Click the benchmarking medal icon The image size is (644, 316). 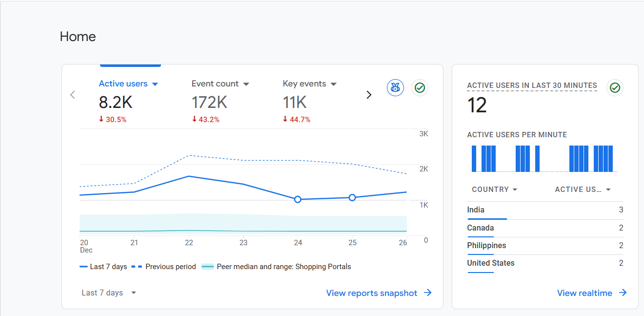click(395, 88)
